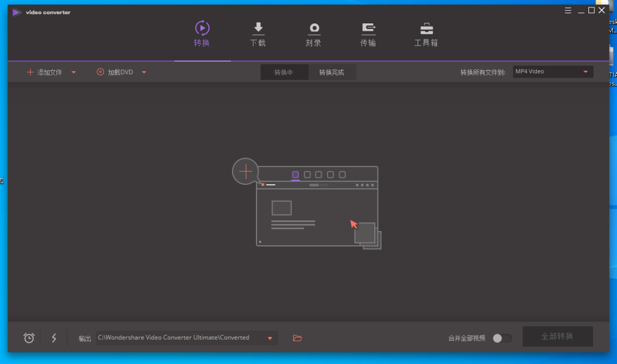The height and width of the screenshot is (364, 617).
Task: Open the 传输 transfer section
Action: coord(368,34)
